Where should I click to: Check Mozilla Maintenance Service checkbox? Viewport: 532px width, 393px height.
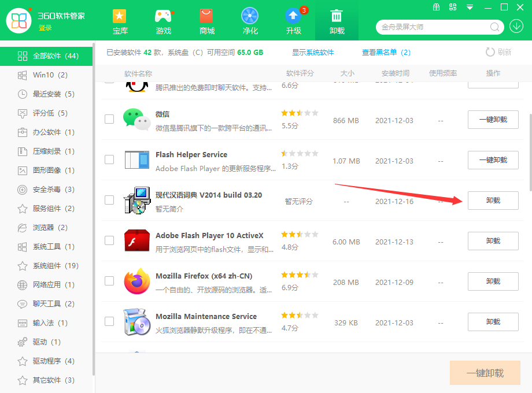point(109,321)
